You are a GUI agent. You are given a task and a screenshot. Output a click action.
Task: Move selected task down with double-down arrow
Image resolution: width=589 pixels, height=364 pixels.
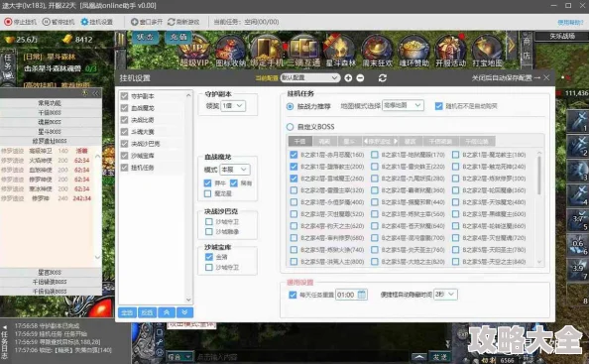click(x=184, y=312)
